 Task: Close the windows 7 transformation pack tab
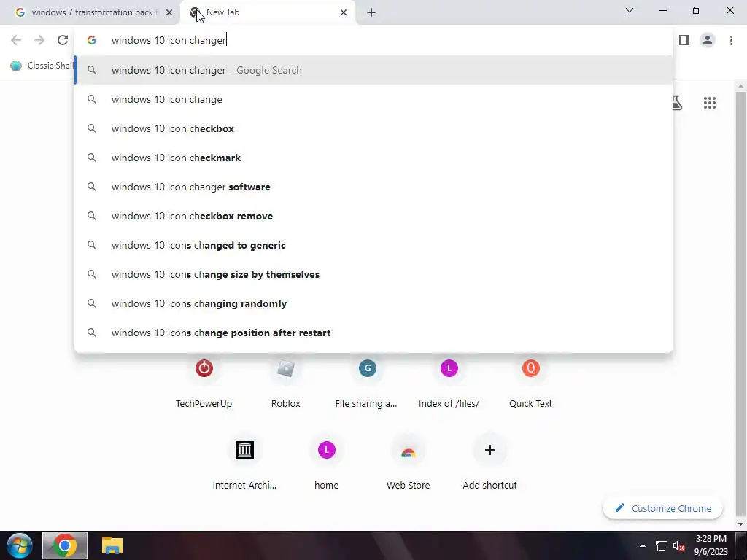pyautogui.click(x=169, y=12)
